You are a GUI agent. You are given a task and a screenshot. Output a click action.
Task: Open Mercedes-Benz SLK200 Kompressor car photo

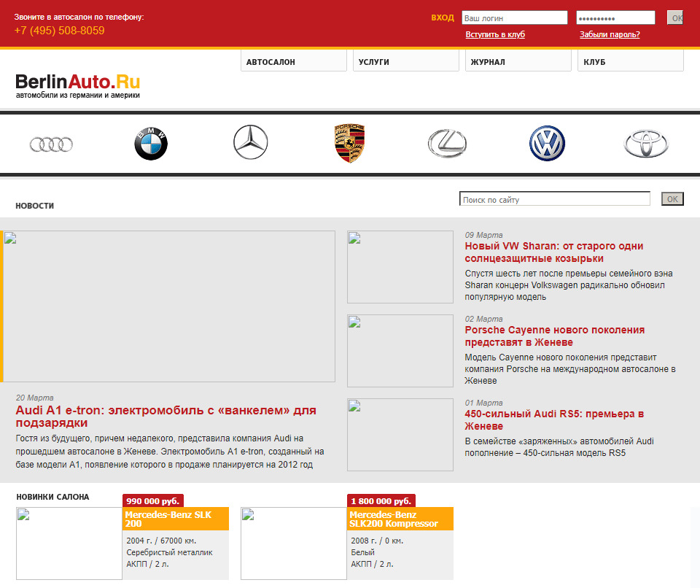coord(294,543)
